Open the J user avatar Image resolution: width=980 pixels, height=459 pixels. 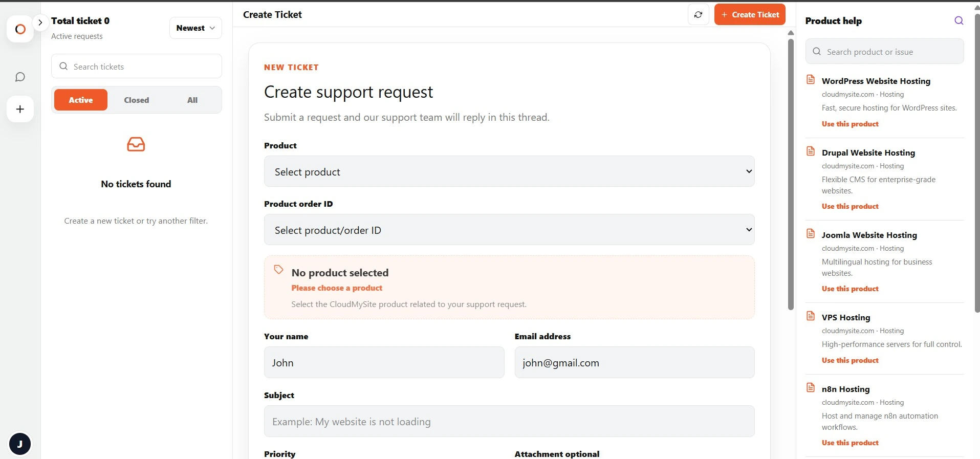point(20,444)
